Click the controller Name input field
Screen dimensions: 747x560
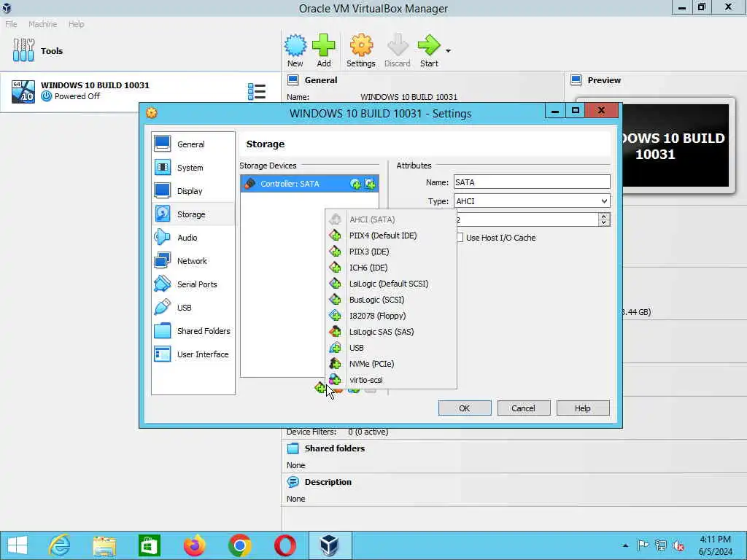pyautogui.click(x=532, y=182)
